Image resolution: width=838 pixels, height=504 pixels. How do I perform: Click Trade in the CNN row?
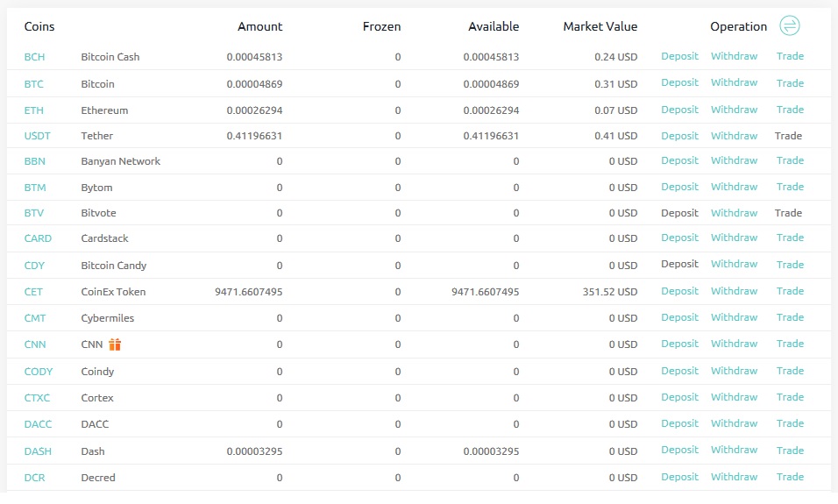pyautogui.click(x=790, y=344)
